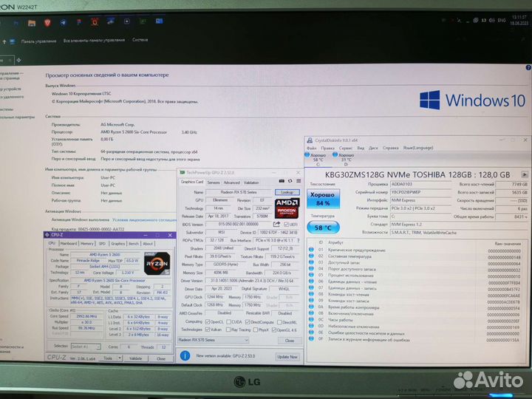
Task: Toggle the Vulkan checkbox
Action: (x=208, y=330)
